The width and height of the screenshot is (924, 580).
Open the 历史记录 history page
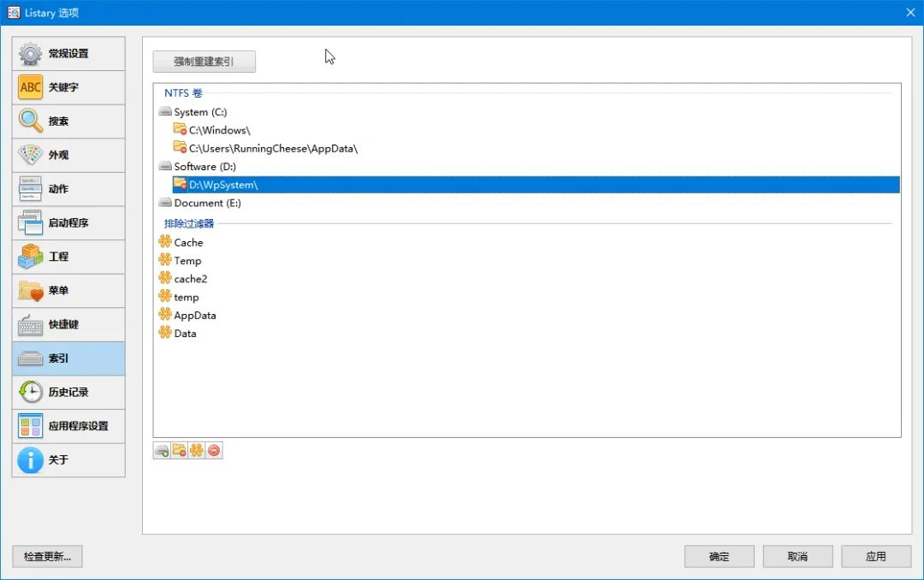[x=68, y=393]
